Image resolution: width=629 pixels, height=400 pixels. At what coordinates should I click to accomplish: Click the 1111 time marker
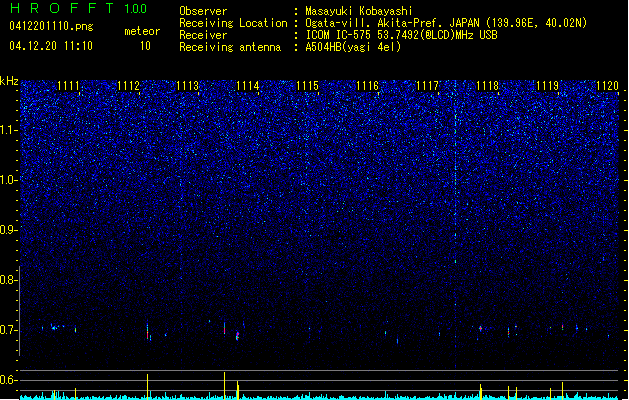(69, 86)
